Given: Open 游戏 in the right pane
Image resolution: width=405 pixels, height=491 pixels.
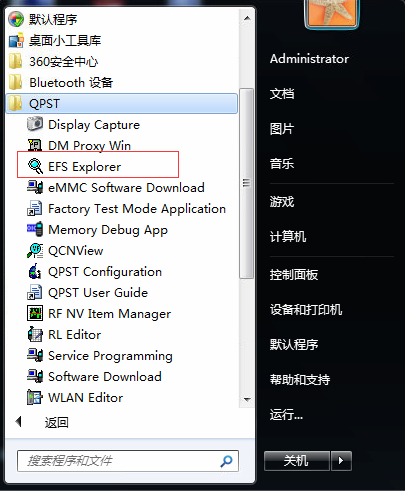Looking at the screenshot, I should [x=282, y=202].
